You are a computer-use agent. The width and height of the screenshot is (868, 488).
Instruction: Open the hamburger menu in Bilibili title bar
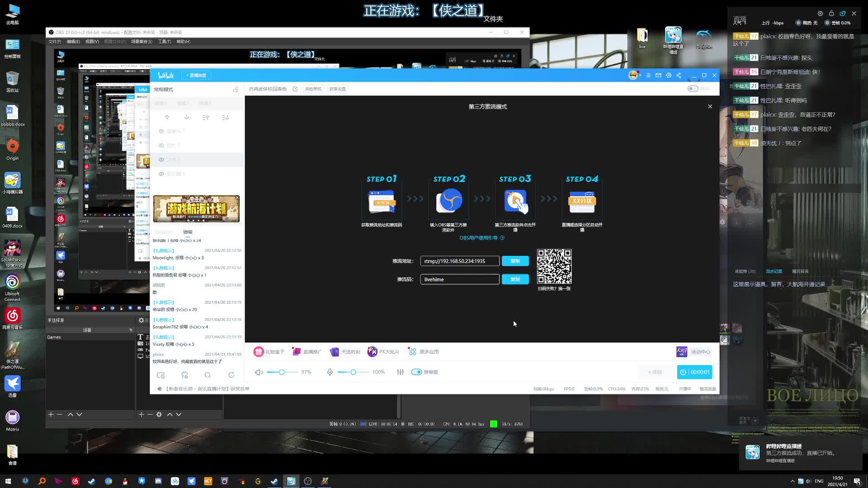pyautogui.click(x=648, y=75)
